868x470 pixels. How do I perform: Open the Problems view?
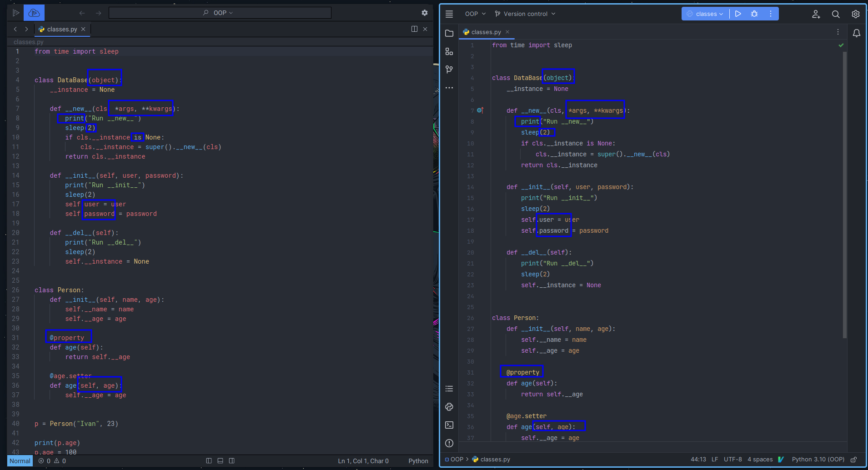449,443
